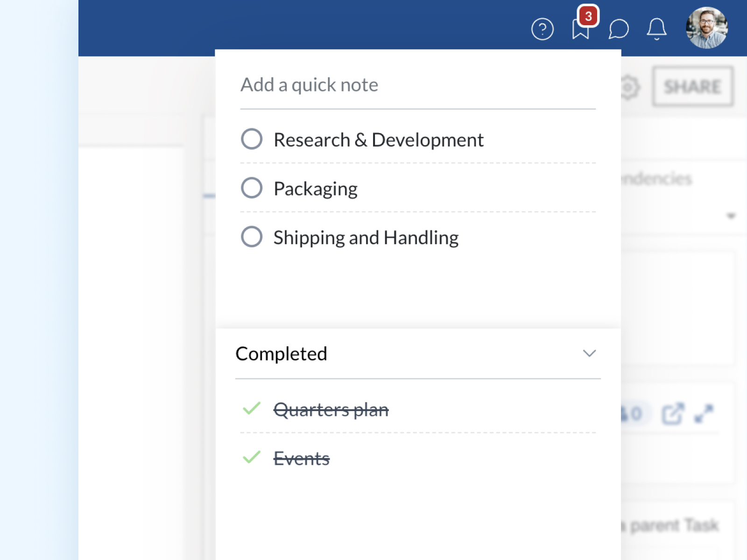Open the user profile avatar
Image resolution: width=747 pixels, height=560 pixels.
[x=706, y=28]
